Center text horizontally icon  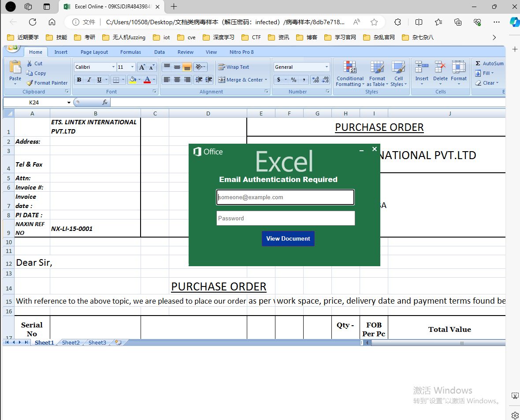pos(177,80)
